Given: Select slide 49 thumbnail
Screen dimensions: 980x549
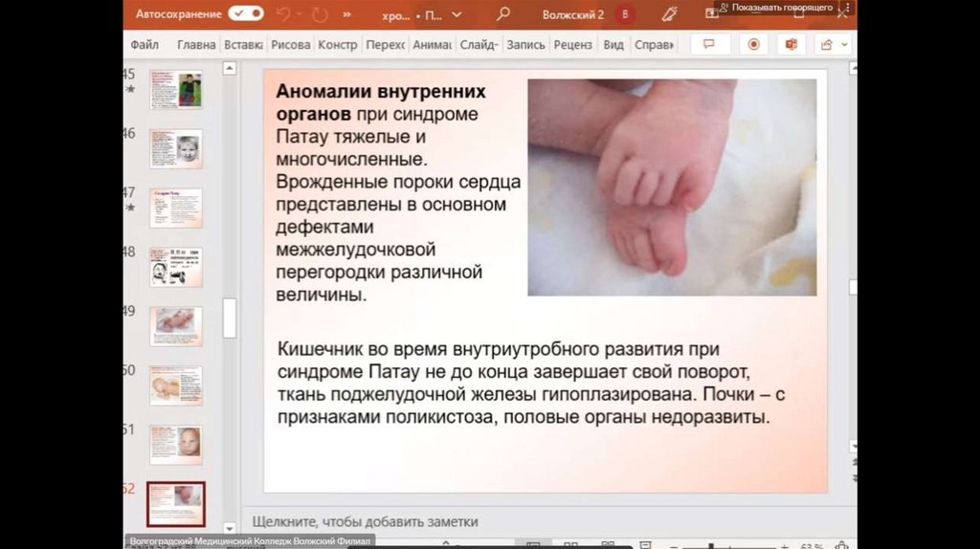Looking at the screenshot, I should [x=175, y=326].
